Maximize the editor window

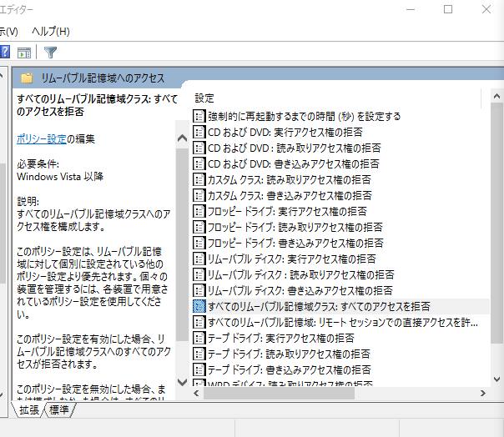coord(448,9)
